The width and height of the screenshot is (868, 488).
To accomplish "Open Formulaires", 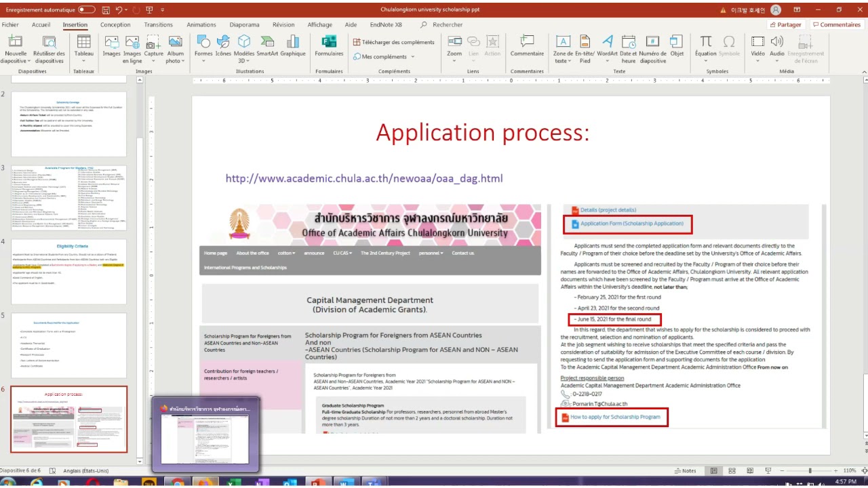I will [x=329, y=46].
